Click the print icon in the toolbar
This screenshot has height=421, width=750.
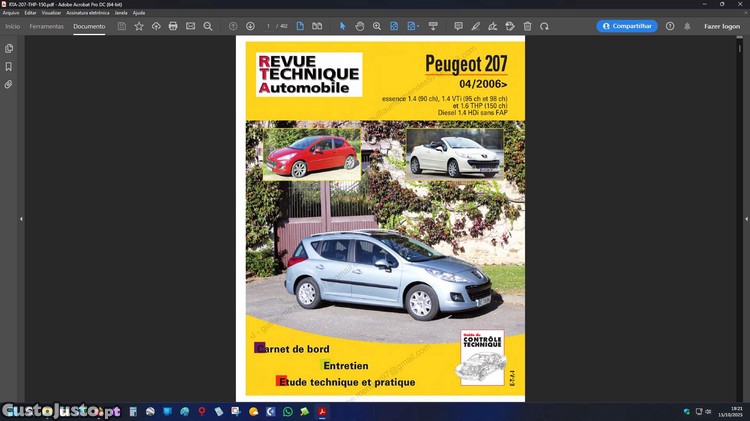(173, 26)
